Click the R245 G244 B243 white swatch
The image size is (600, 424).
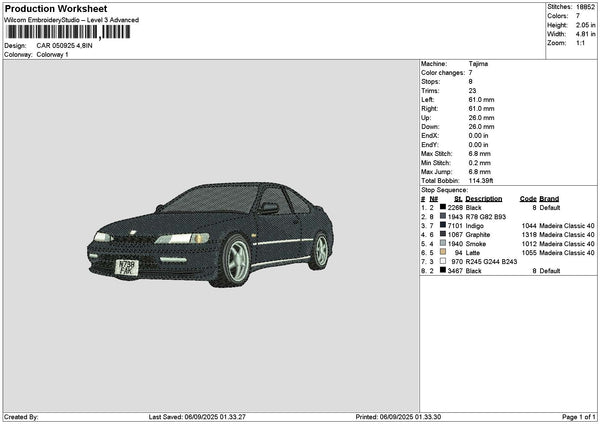tap(443, 261)
